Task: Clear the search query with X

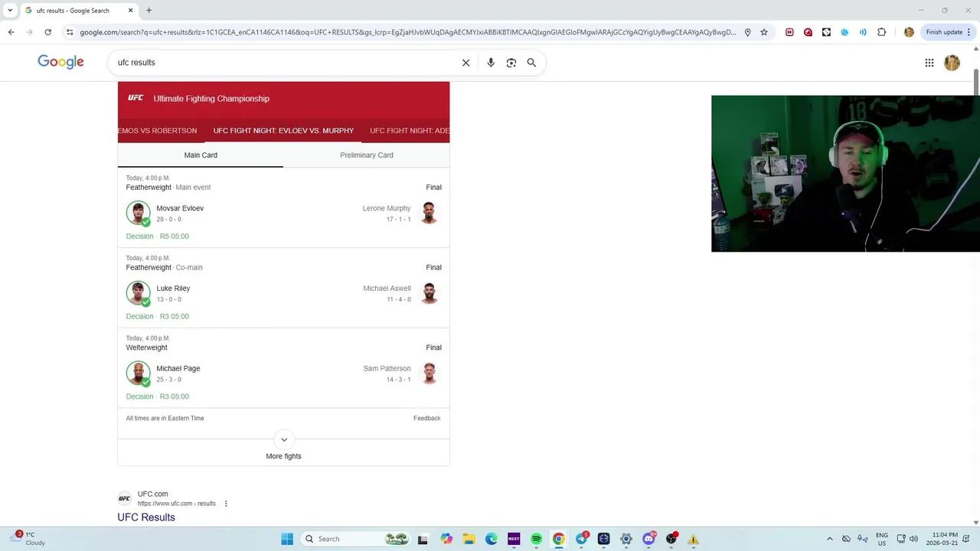Action: click(465, 63)
